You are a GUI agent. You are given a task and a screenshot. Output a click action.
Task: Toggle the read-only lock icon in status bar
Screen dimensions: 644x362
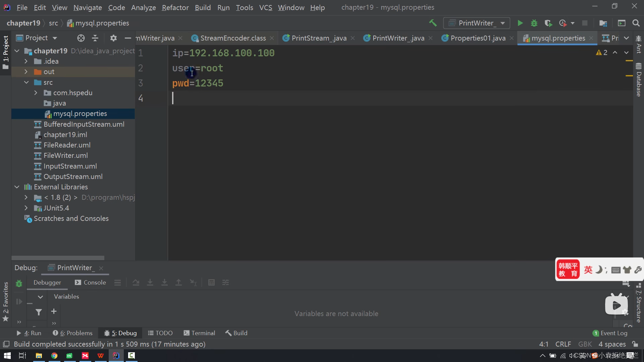point(635,344)
